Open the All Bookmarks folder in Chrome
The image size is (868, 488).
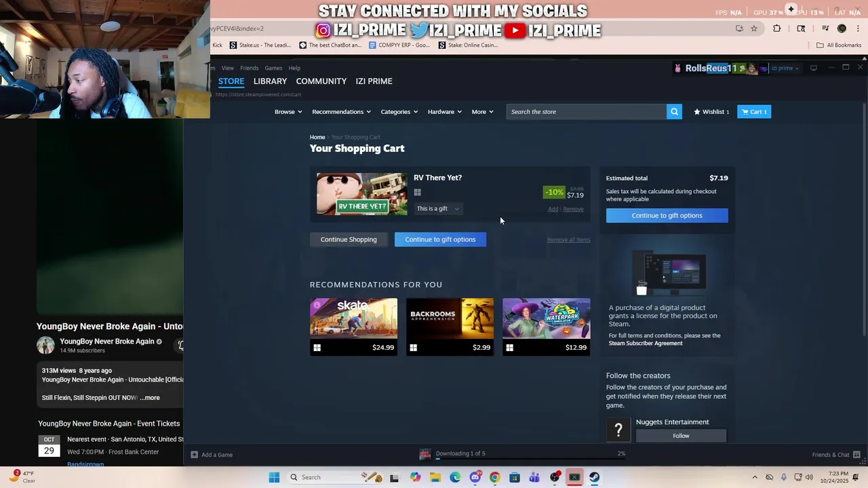839,45
